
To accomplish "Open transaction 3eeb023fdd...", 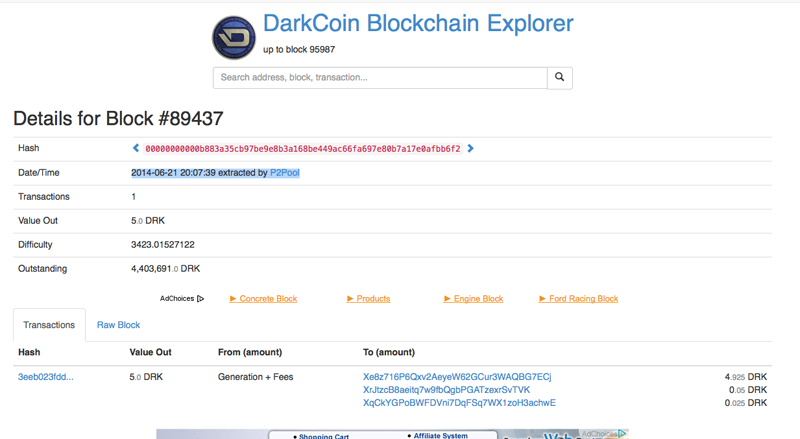I will [46, 377].
